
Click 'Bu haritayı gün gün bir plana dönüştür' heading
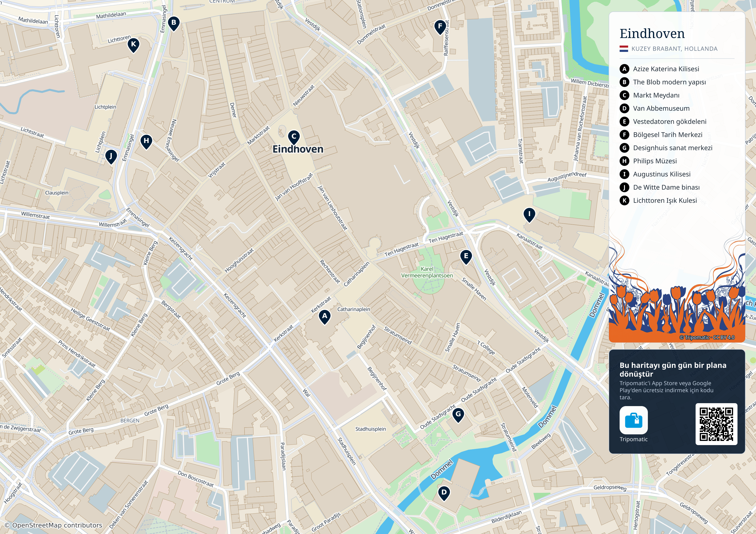tap(673, 370)
